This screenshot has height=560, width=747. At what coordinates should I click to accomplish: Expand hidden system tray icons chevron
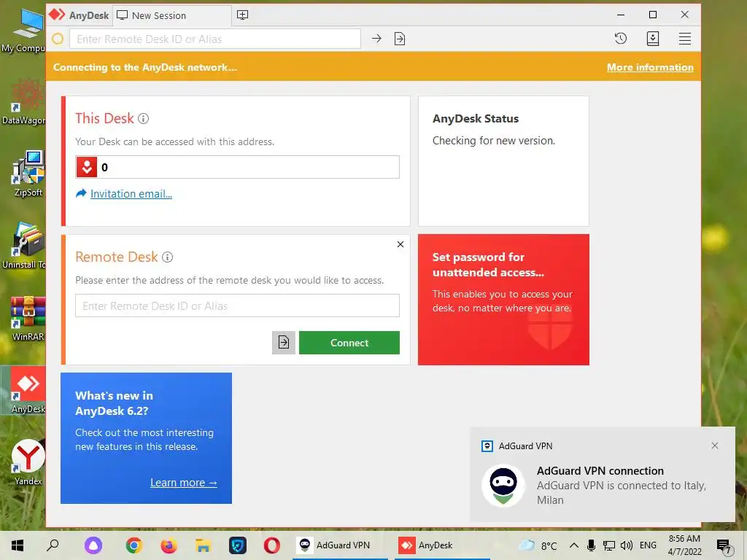(x=574, y=545)
